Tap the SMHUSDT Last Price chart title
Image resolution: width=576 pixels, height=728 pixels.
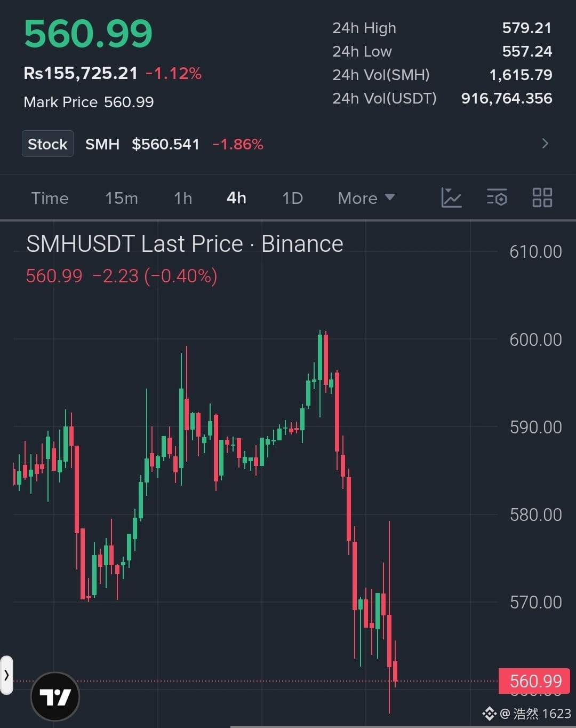[x=185, y=244]
